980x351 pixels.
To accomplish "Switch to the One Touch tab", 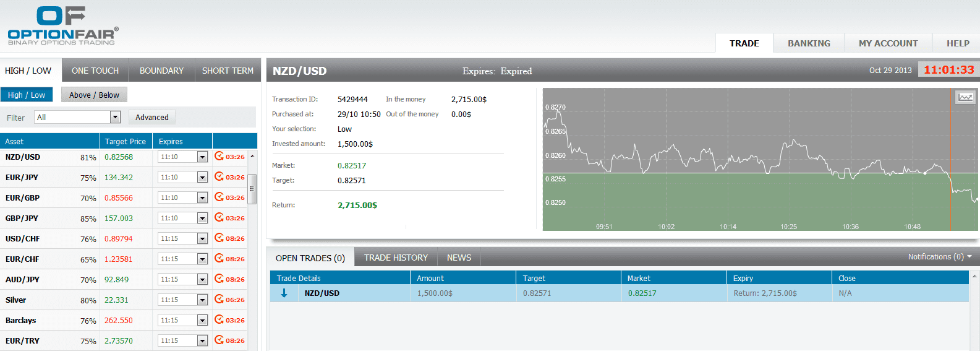I will pyautogui.click(x=95, y=71).
